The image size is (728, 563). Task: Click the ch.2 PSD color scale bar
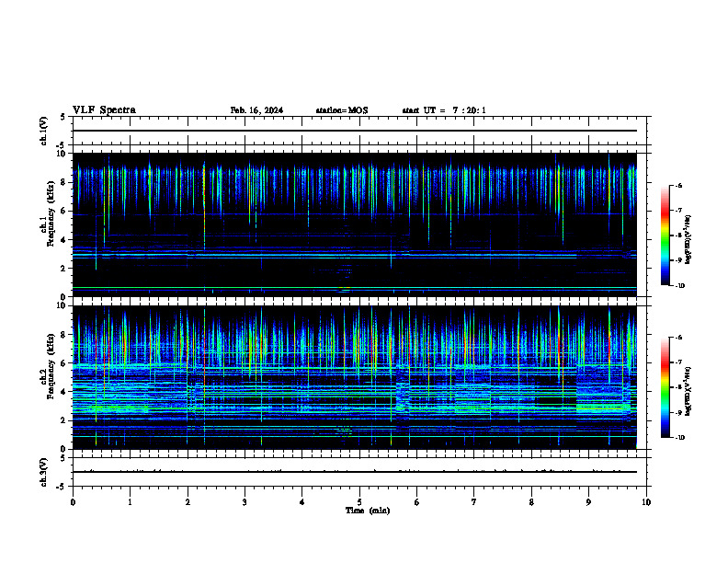tap(665, 387)
